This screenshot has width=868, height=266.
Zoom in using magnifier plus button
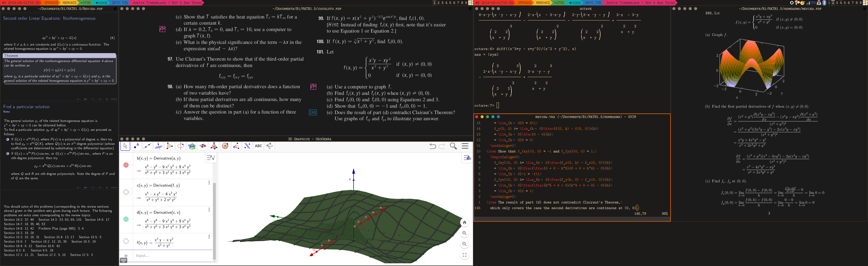pos(464,233)
